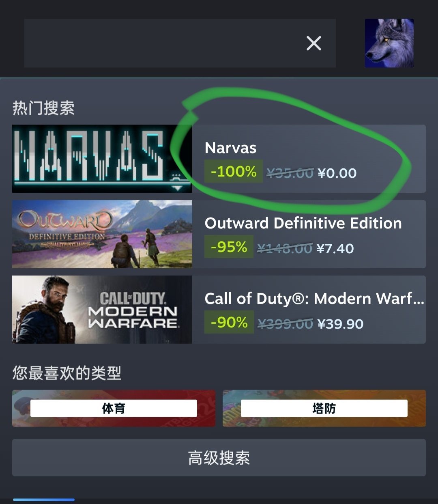The width and height of the screenshot is (438, 504).
Task: Choose the 塔防 genre button
Action: click(x=324, y=408)
